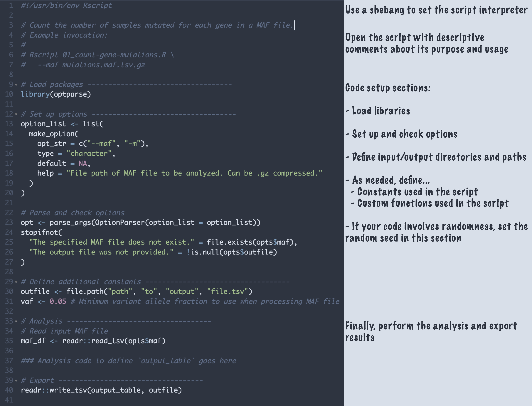Viewport: 532px width, 406px height.
Task: Collapse the Export section fold arrow
Action: [x=16, y=381]
